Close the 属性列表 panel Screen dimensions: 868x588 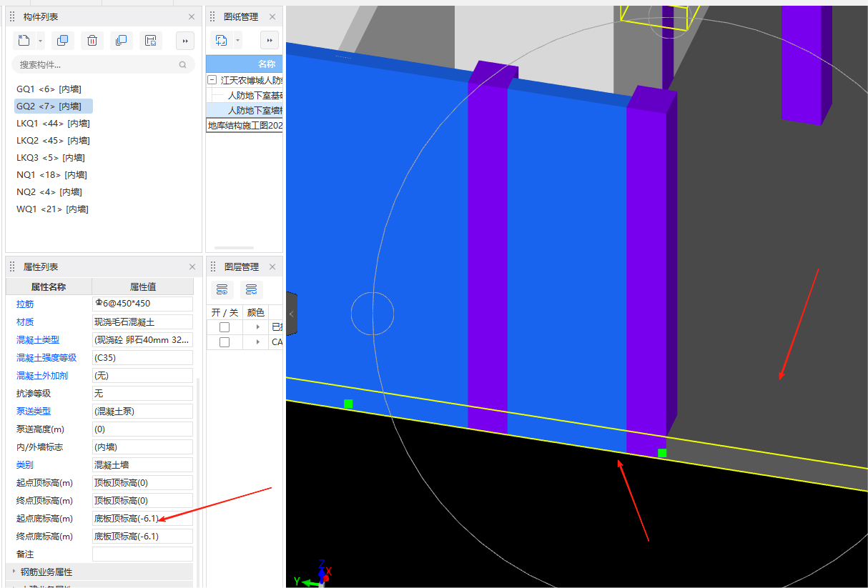click(192, 266)
